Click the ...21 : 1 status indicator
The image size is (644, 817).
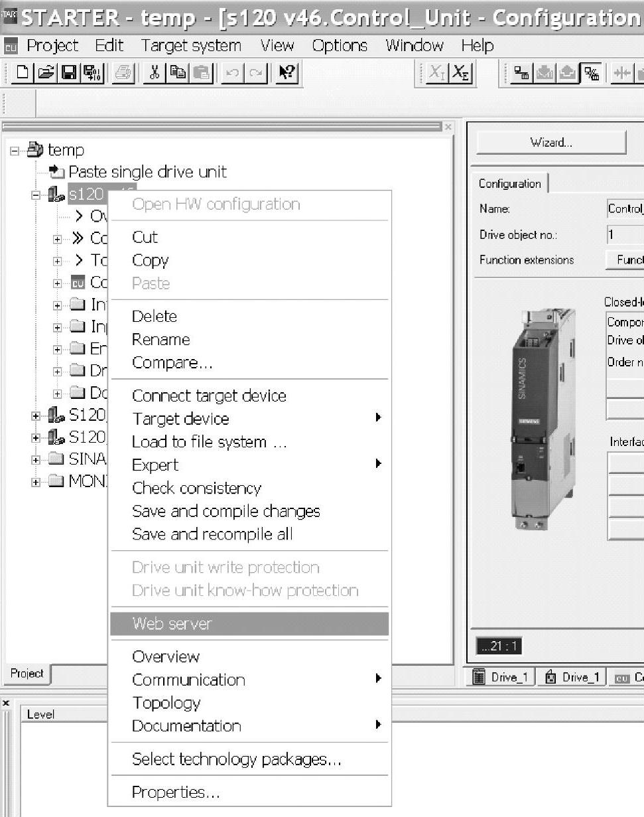click(x=499, y=646)
